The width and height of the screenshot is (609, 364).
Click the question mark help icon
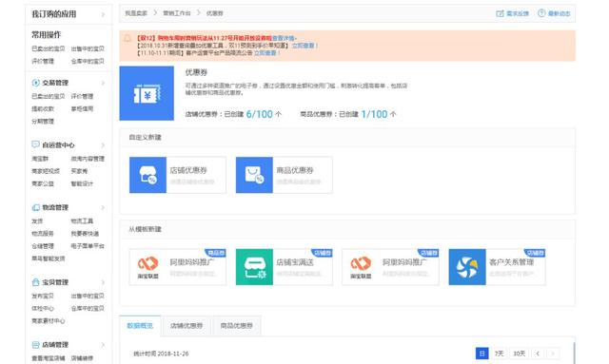click(541, 13)
